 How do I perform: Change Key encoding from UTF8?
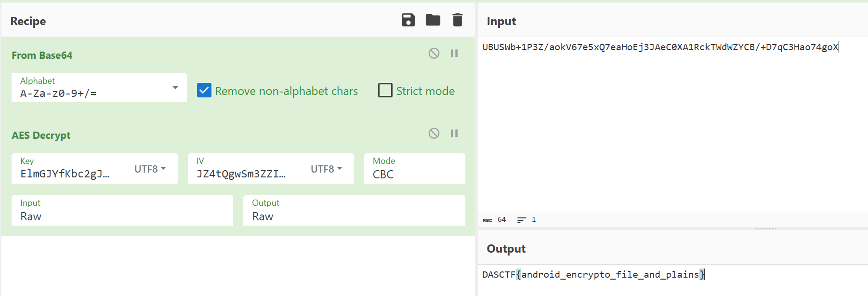[x=150, y=169]
